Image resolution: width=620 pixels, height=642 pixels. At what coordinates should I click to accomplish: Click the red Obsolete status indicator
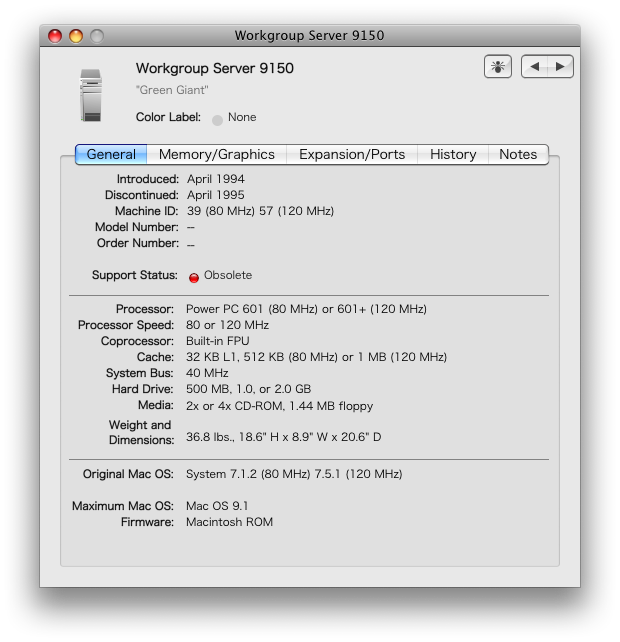[x=194, y=278]
